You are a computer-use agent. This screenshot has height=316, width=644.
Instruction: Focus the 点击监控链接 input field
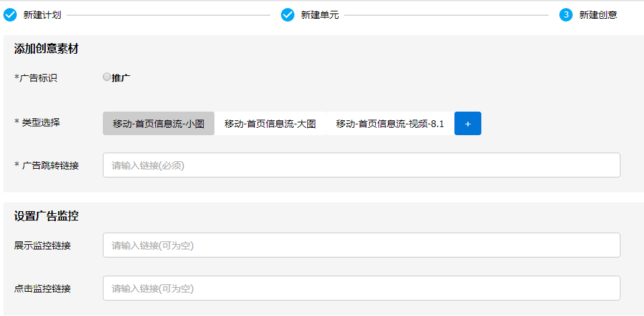[362, 288]
